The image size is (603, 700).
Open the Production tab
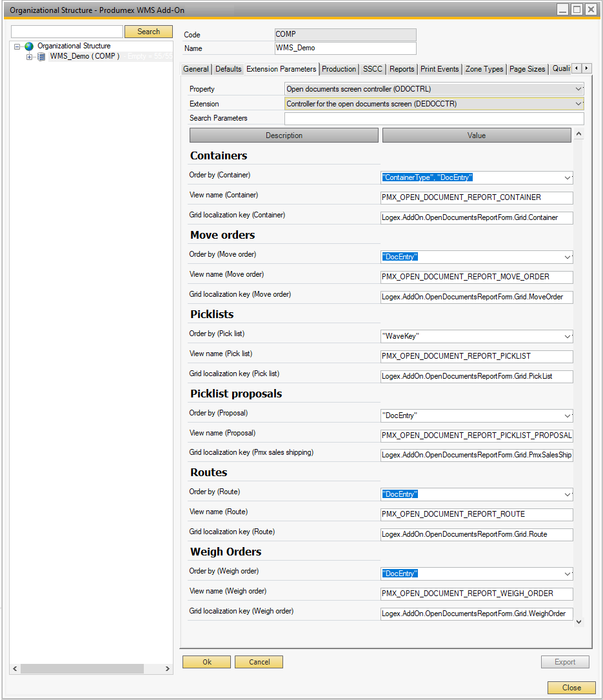(x=340, y=68)
